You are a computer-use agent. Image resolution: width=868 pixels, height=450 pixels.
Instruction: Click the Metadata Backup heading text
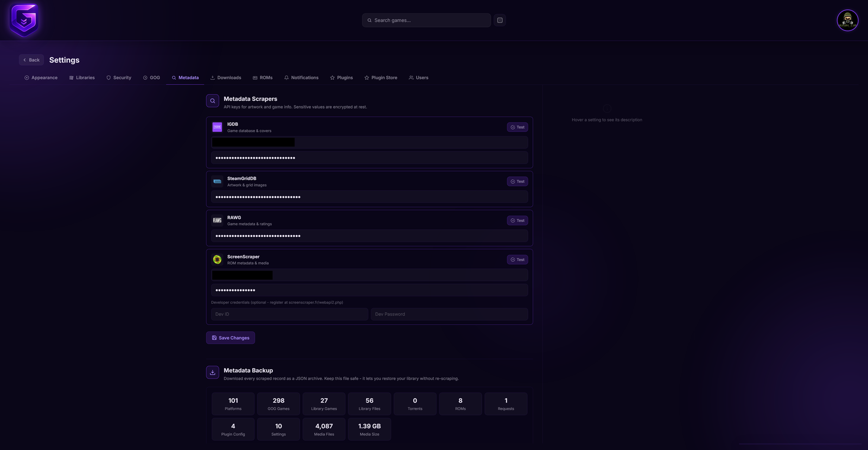[x=248, y=370]
